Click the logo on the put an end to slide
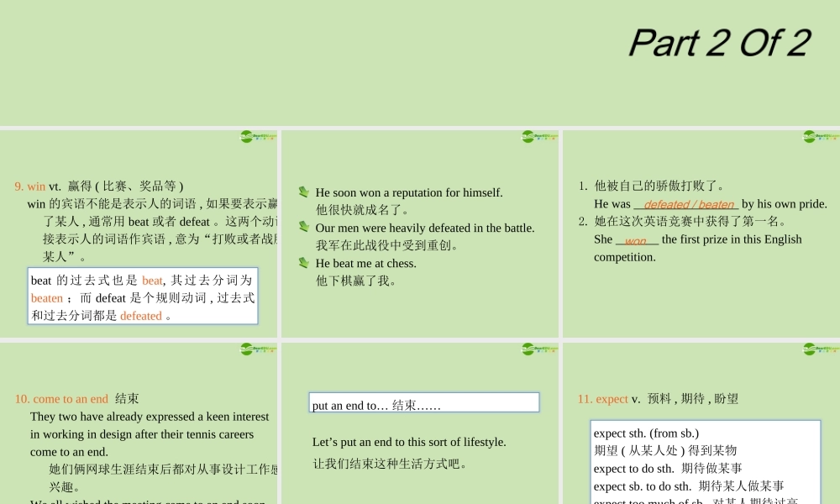 pos(540,349)
